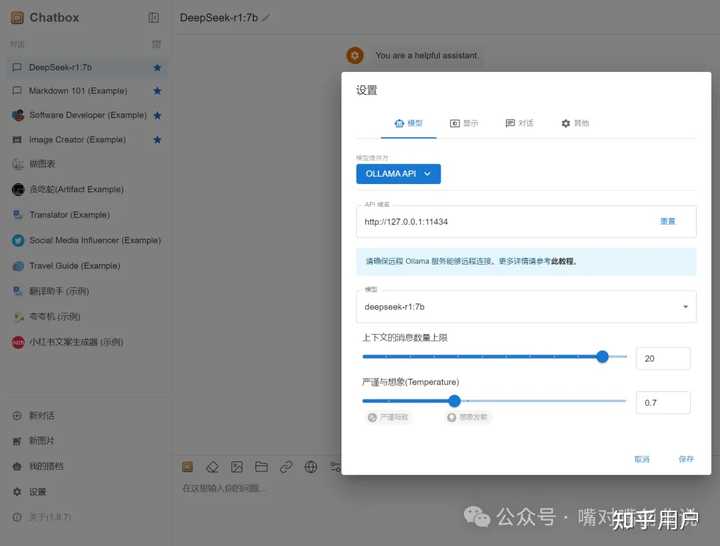This screenshot has height=546, width=720.
Task: Open the Image Creator (Example) conversation
Action: pyautogui.click(x=86, y=140)
